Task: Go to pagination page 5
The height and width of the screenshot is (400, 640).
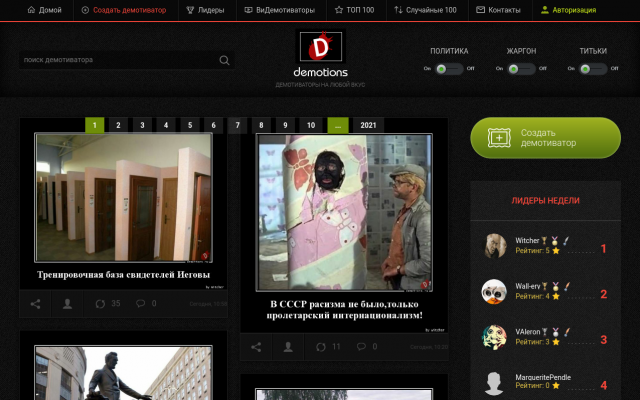Action: [190, 125]
